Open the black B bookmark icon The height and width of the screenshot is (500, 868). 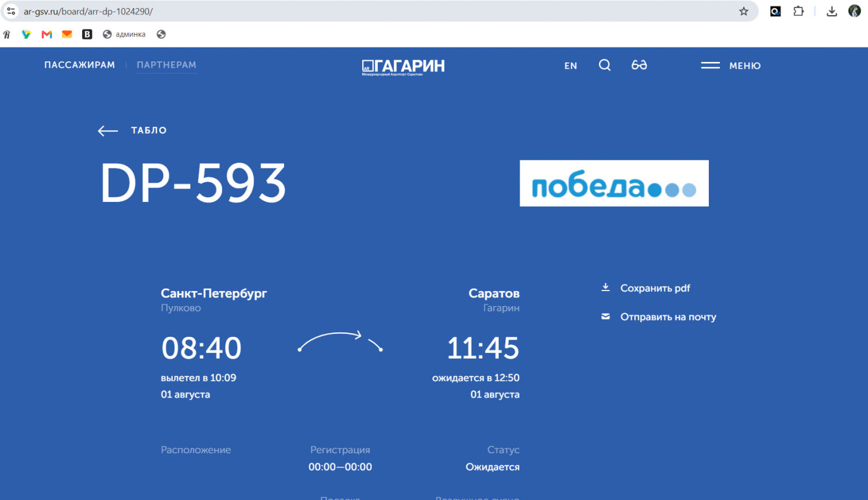click(x=87, y=34)
